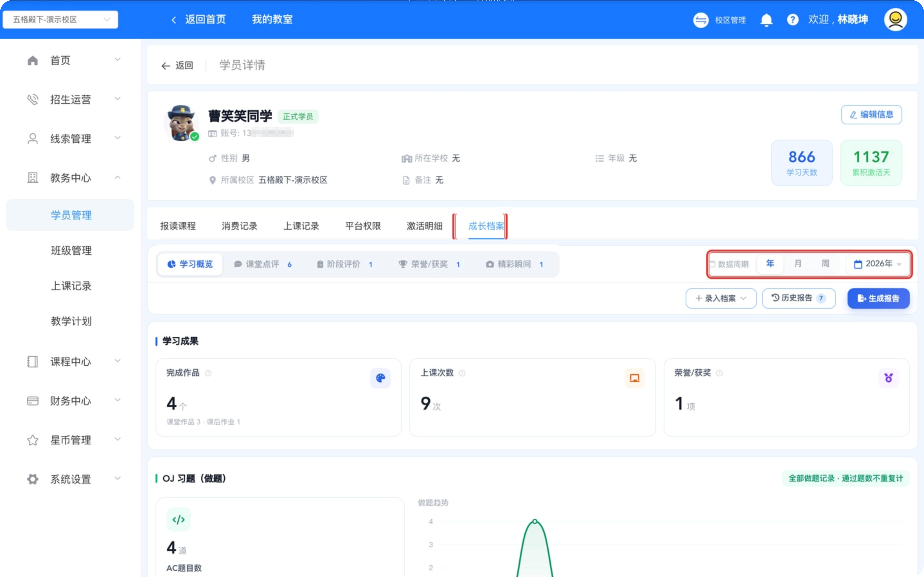Click the 1137 累积激活天 stat card

(871, 163)
